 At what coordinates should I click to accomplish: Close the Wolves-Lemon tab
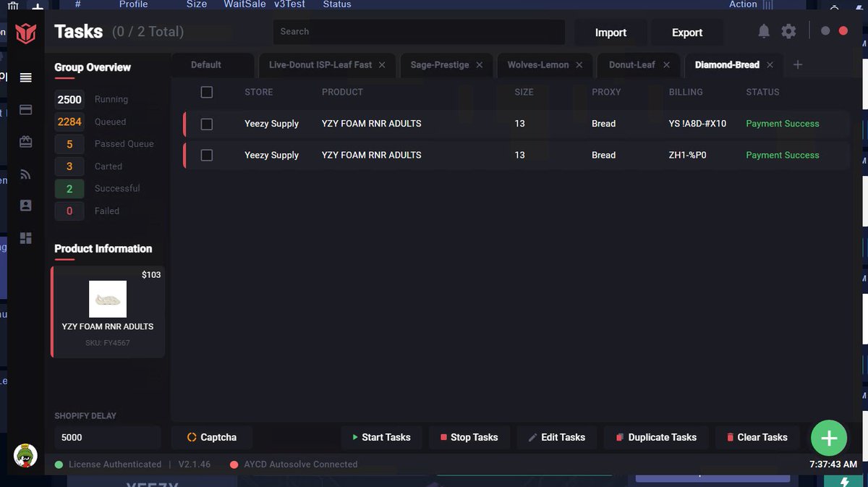pos(579,65)
